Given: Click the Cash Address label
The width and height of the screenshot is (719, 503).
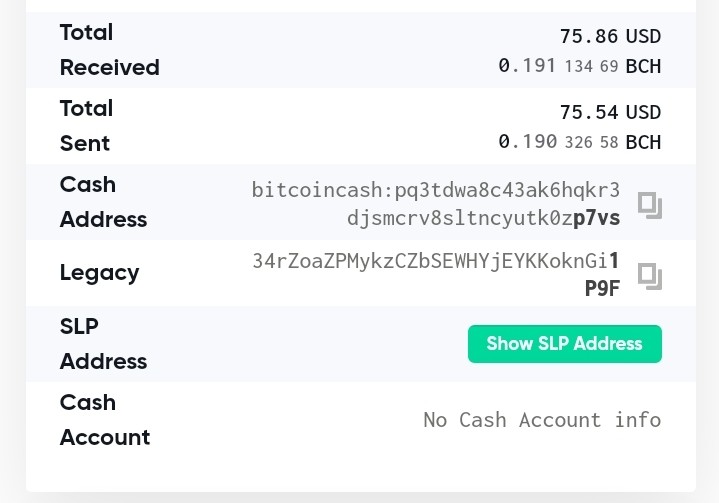Looking at the screenshot, I should click(103, 202).
